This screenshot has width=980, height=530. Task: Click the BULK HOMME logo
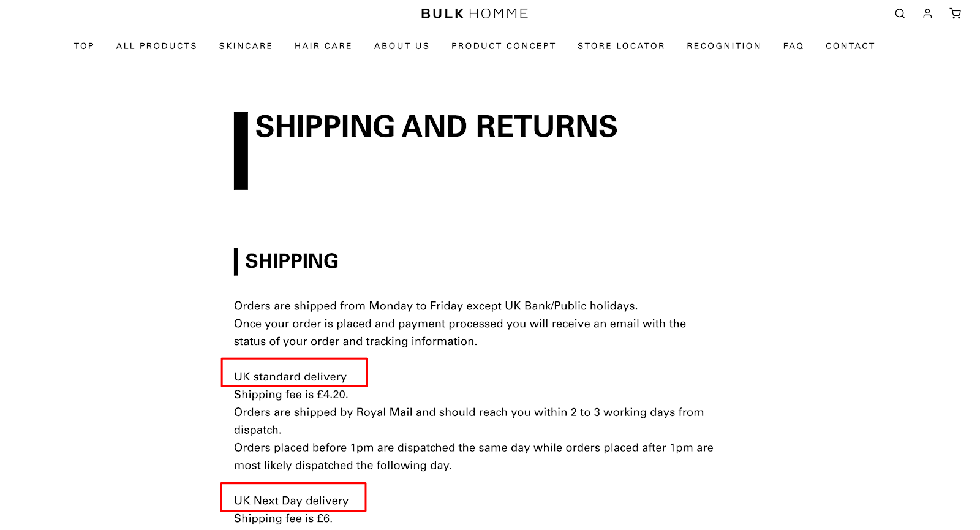click(x=473, y=13)
